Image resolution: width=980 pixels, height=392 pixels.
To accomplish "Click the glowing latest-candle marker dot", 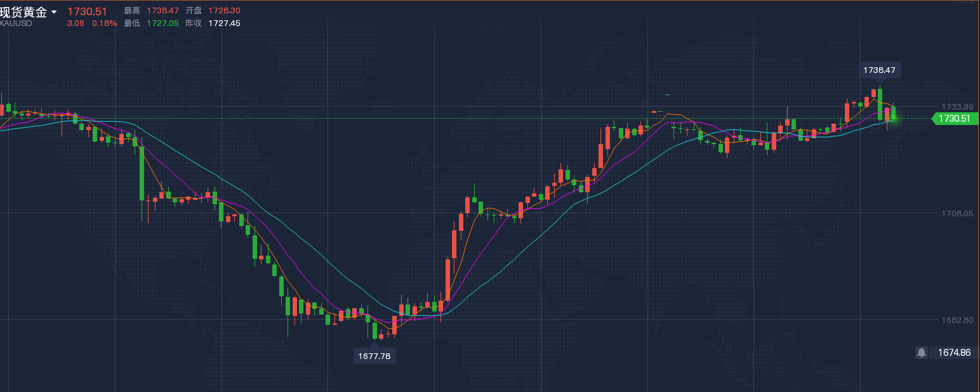I will 894,118.
